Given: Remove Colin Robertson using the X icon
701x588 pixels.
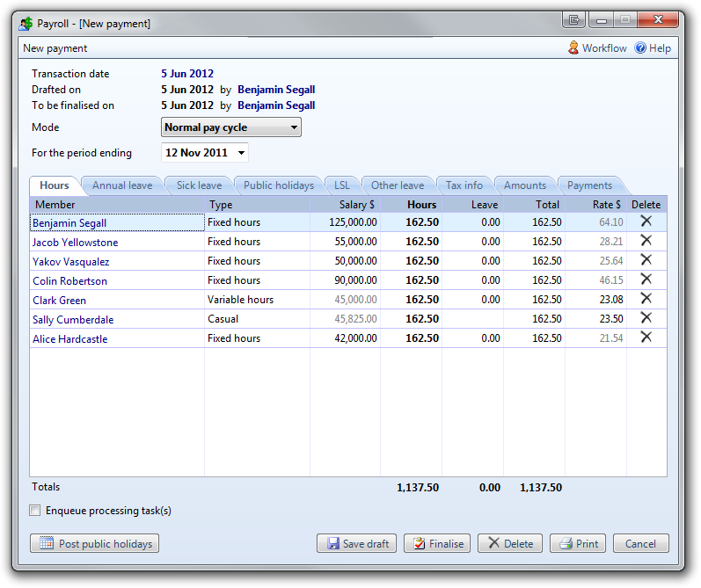Looking at the screenshot, I should tap(646, 279).
